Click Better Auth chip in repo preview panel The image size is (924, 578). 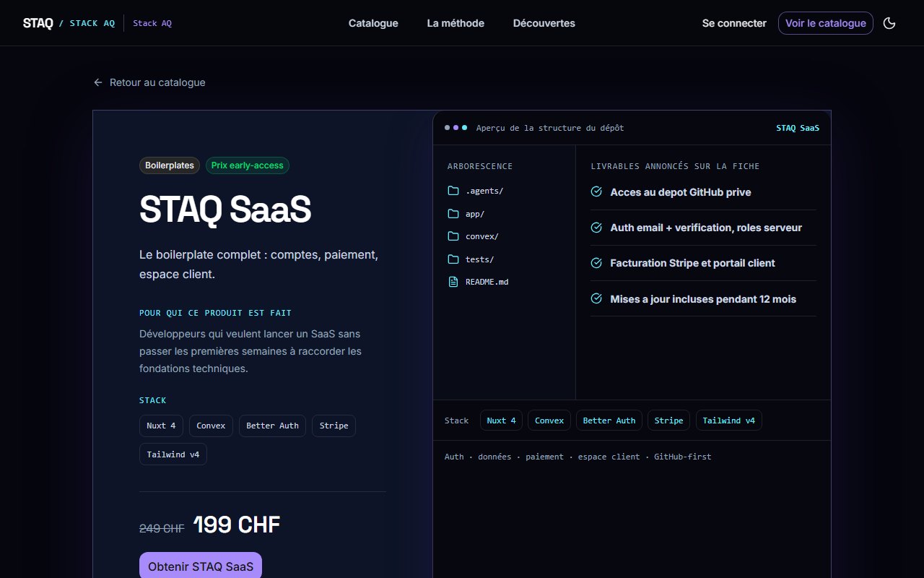(609, 420)
